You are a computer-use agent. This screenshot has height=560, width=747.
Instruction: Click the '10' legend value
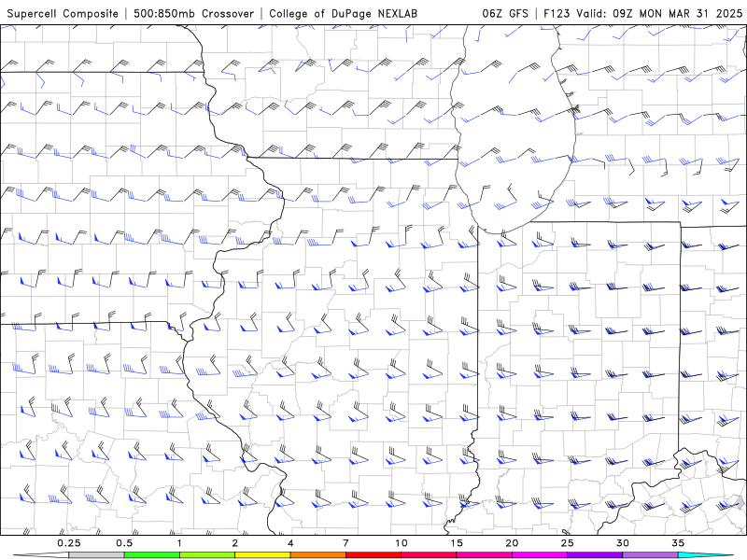pyautogui.click(x=402, y=543)
